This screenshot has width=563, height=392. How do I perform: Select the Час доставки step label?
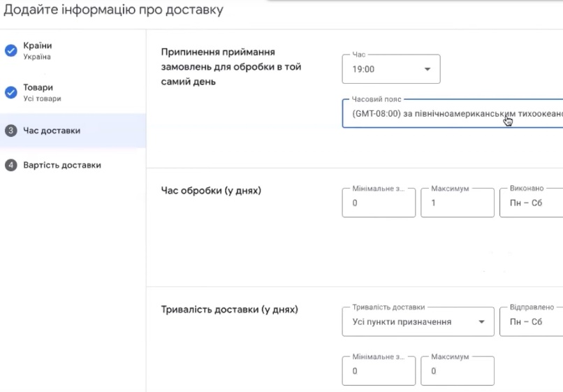[x=52, y=131]
